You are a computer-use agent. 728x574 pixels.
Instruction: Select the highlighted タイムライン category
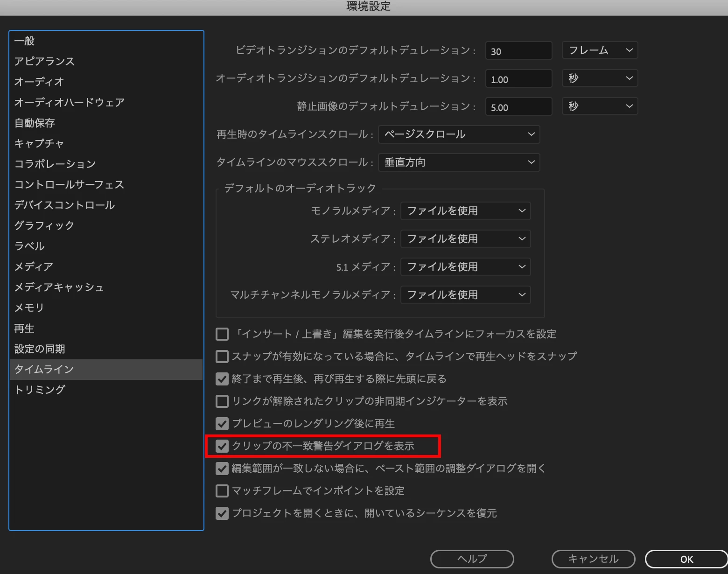[106, 370]
